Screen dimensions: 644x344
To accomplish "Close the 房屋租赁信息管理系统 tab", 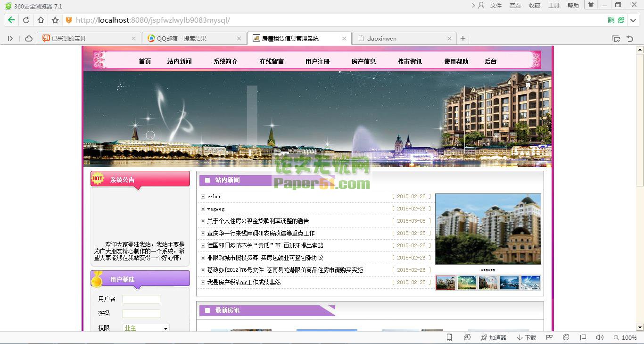I will (x=344, y=39).
